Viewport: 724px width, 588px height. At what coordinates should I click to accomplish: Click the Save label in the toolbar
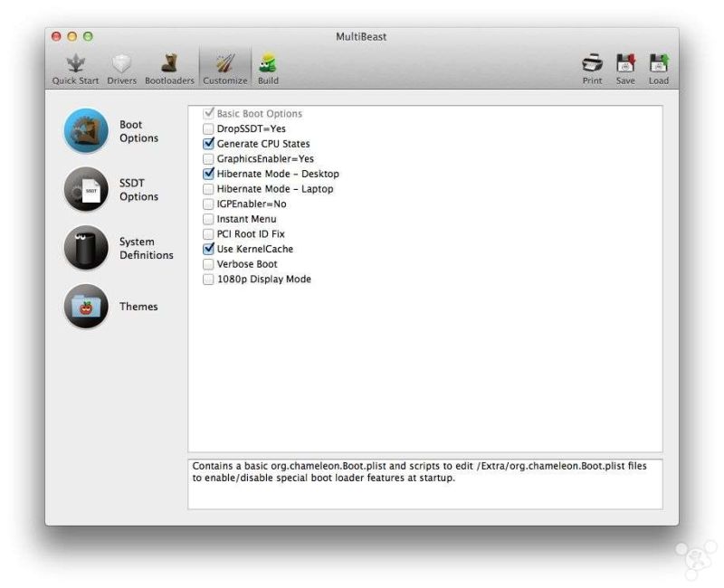coord(625,81)
